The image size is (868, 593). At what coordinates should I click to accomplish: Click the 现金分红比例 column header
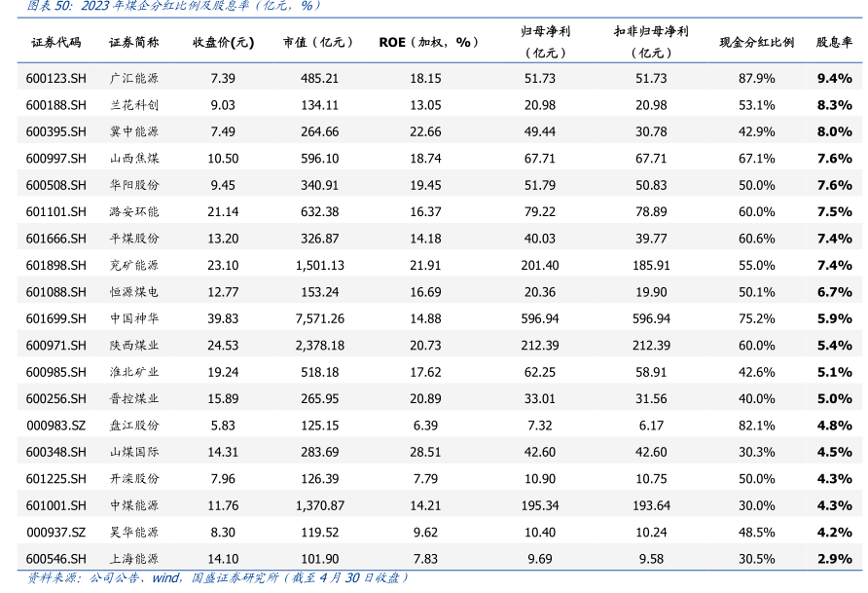[756, 43]
